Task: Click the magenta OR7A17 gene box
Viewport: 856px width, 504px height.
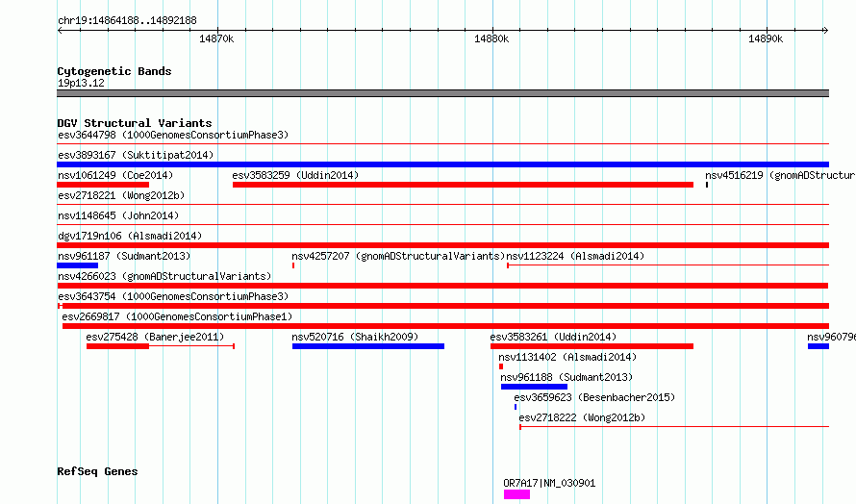Action: point(516,494)
